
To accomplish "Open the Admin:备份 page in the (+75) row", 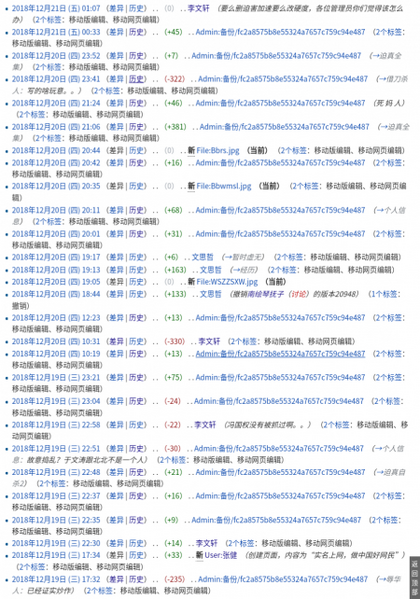I will pos(280,377).
